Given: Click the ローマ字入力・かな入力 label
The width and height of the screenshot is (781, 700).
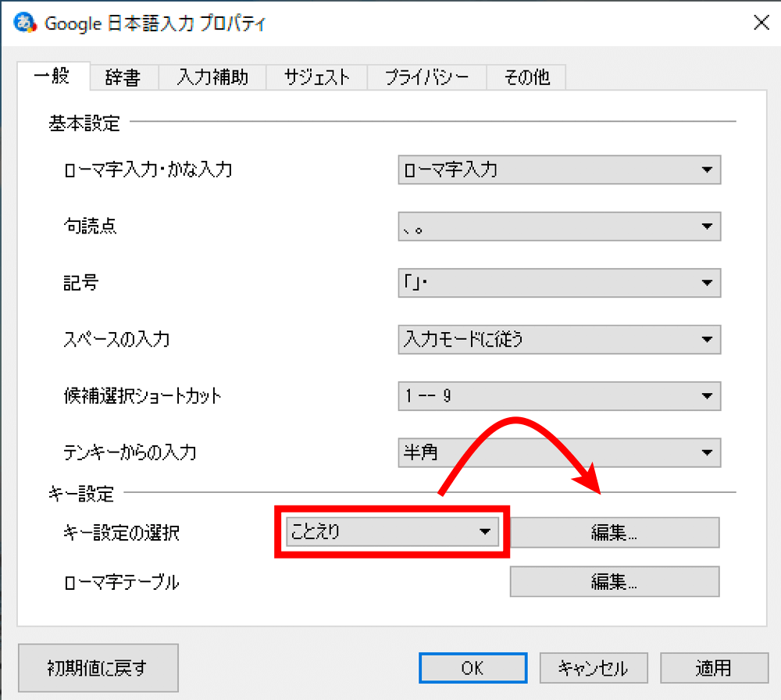Looking at the screenshot, I should 148,170.
